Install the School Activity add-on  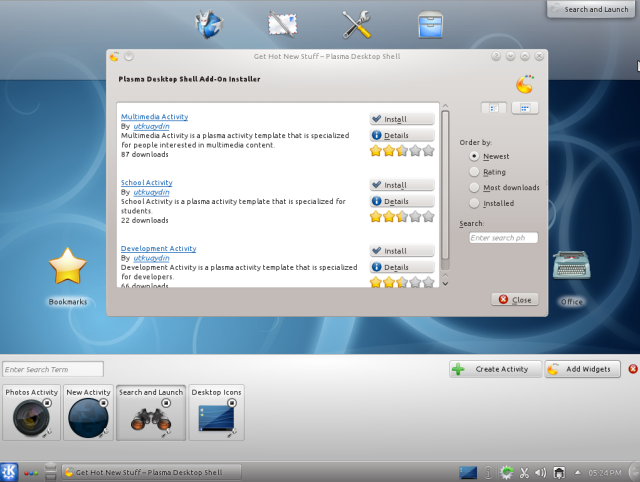402,185
